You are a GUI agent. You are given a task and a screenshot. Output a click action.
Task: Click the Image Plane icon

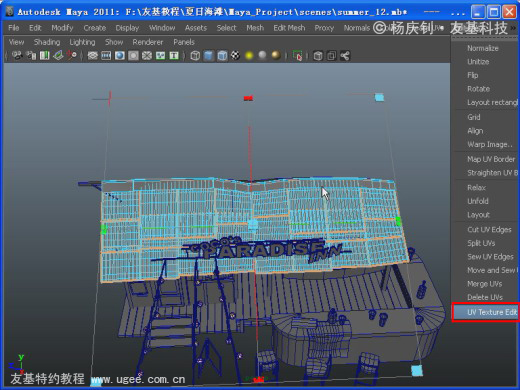point(58,55)
